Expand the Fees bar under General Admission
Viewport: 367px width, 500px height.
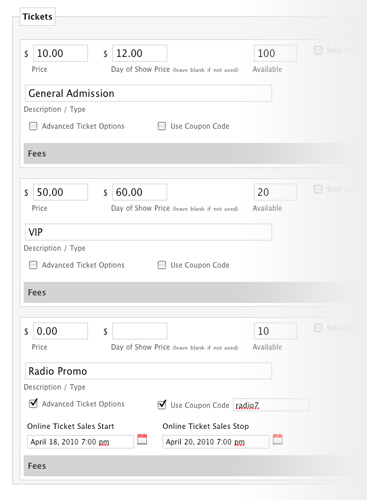[188, 154]
